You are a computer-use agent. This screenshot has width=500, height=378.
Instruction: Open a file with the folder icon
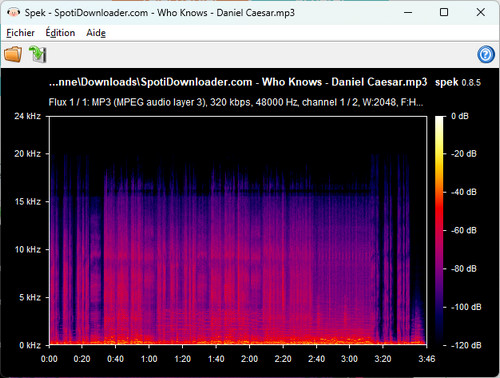(13, 54)
